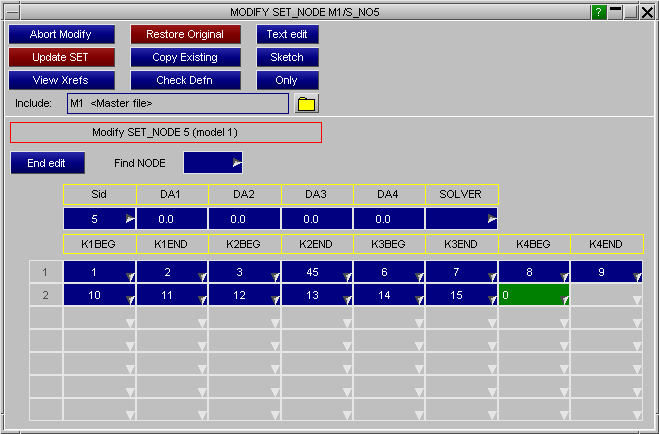This screenshot has height=434, width=659.
Task: Edit the DA3 value field
Action: point(317,218)
